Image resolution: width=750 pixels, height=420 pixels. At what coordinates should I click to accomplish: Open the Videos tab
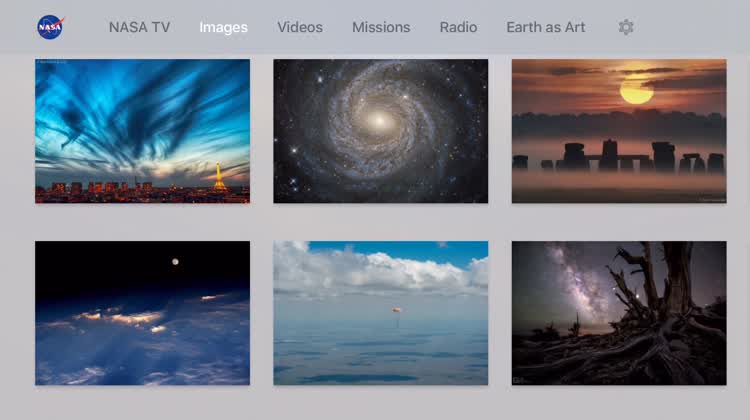click(x=300, y=27)
